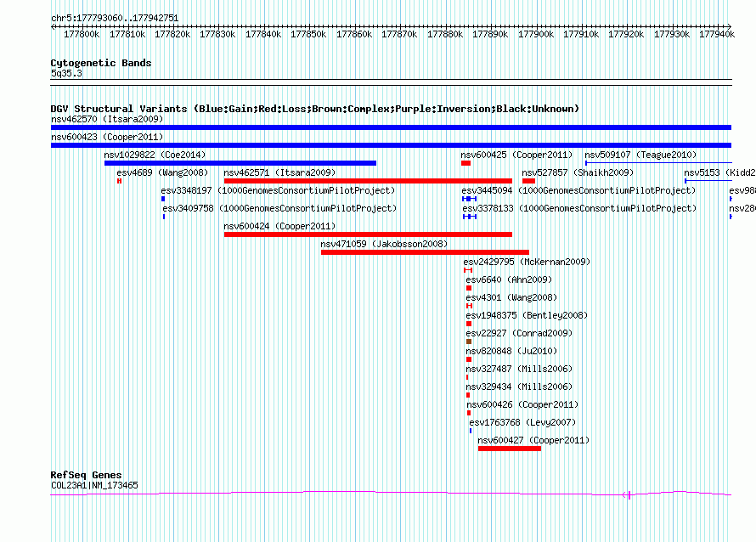Select the nsv1029822 (Coe2014) variant label

point(155,155)
